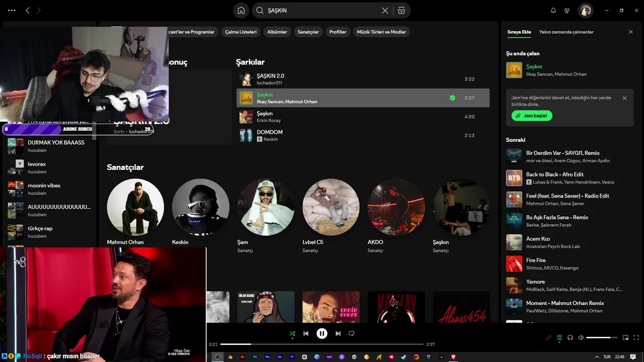Filter results by Sanatçılar

coord(308,32)
